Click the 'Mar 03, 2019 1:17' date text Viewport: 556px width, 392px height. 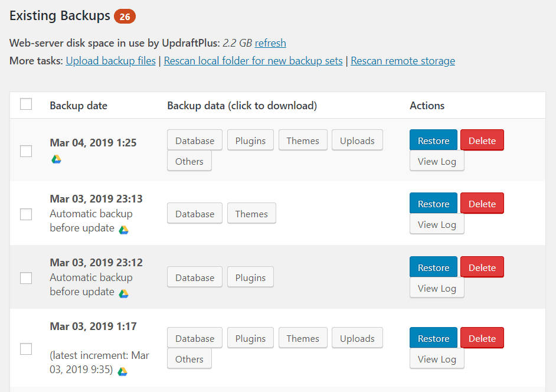coord(93,326)
